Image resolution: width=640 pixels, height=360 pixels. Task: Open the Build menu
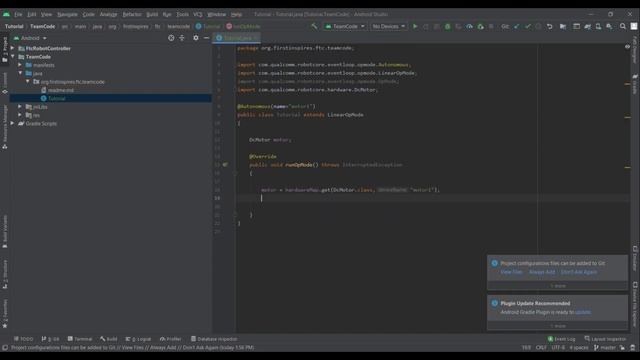(x=152, y=14)
